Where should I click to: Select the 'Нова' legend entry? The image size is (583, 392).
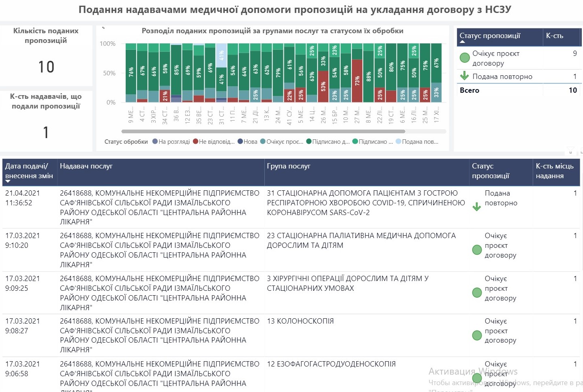247,142
